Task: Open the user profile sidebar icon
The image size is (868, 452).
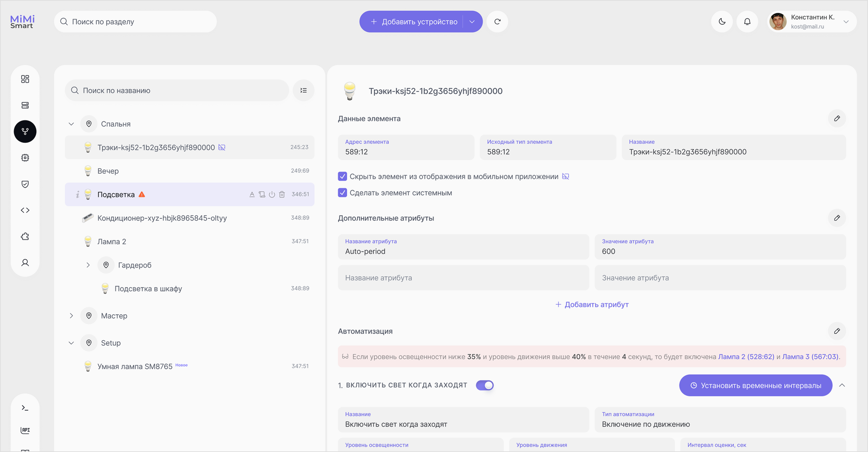Action: [x=25, y=262]
